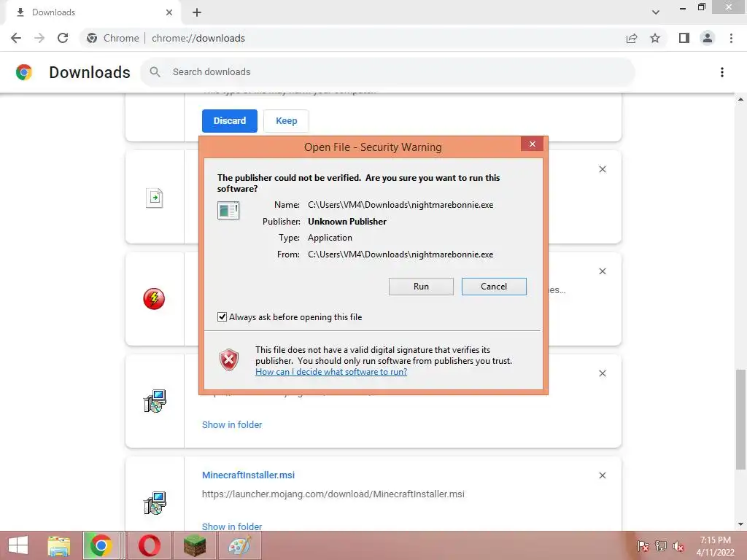
Task: Click the Chrome forward arrow
Action: pos(39,38)
